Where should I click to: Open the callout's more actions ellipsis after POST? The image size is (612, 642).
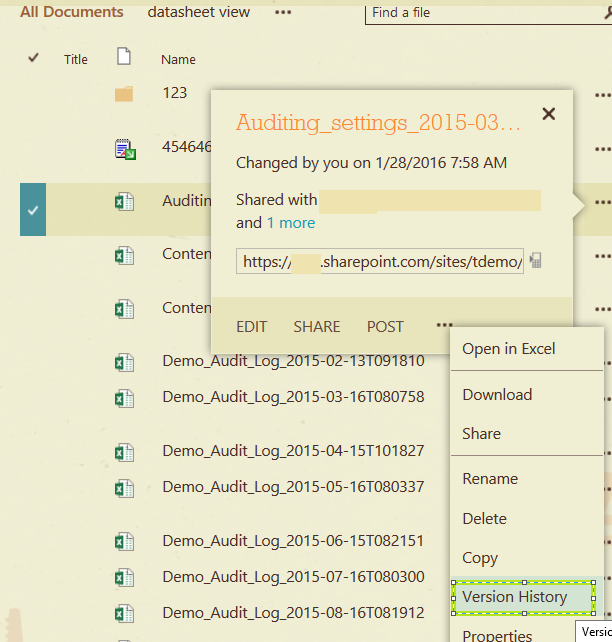(445, 325)
